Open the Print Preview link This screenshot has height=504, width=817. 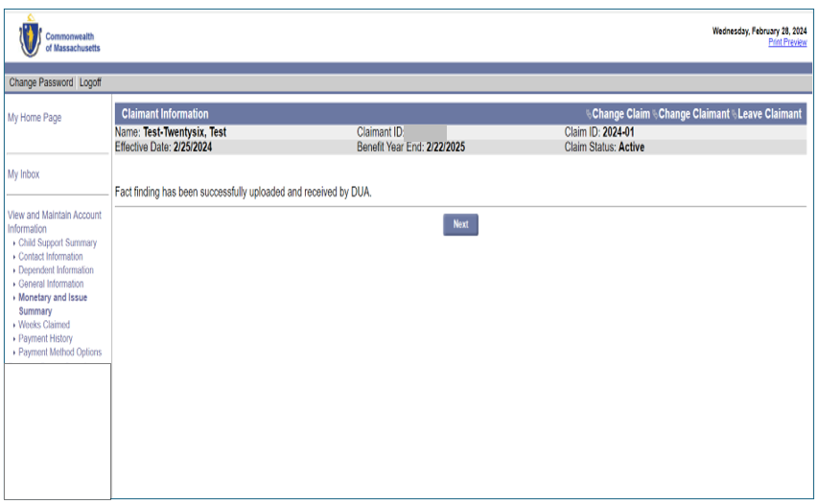point(786,42)
